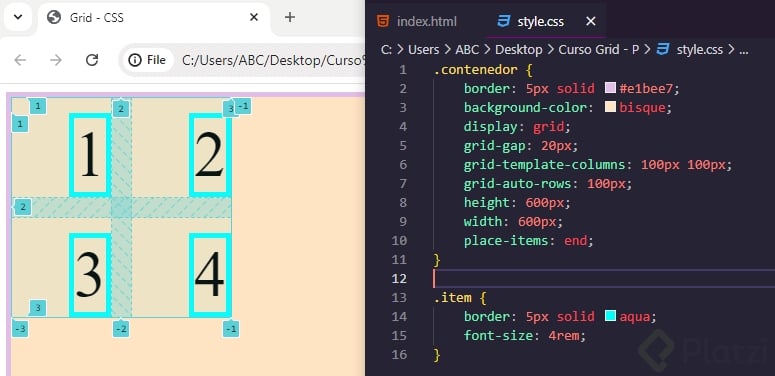Click the HTML5 icon on index.html tab

(383, 21)
